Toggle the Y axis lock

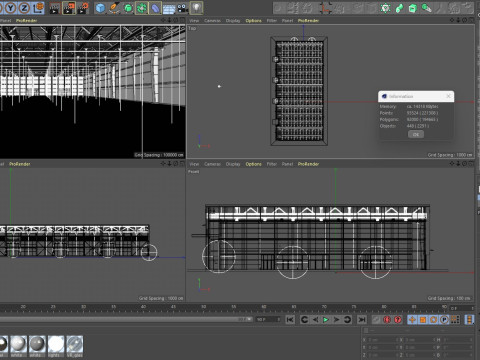click(x=11, y=8)
